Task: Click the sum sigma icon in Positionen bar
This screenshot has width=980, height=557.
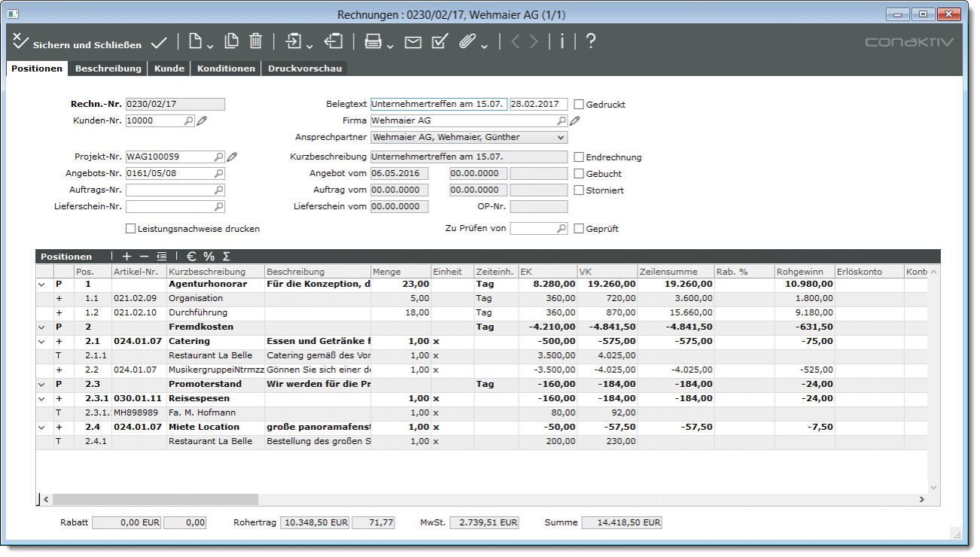Action: (x=226, y=257)
